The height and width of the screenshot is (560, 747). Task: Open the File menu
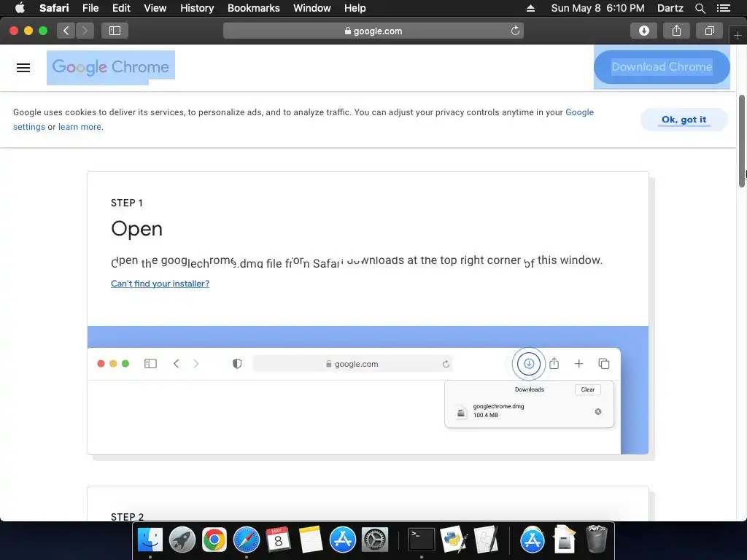click(x=90, y=8)
